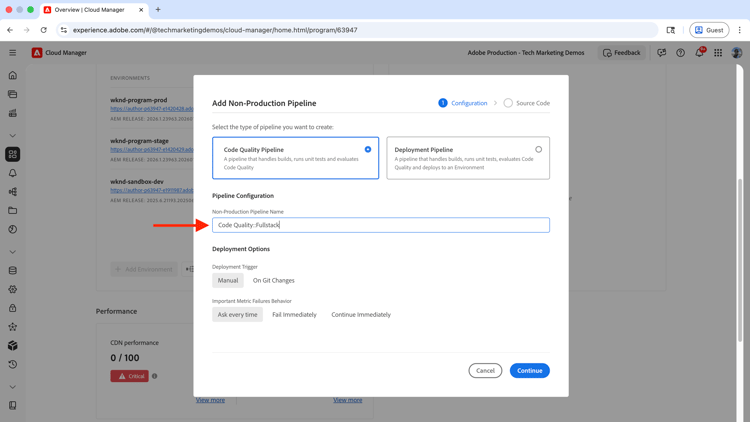This screenshot has width=750, height=422.
Task: Go back with the browser back arrow
Action: pos(10,30)
